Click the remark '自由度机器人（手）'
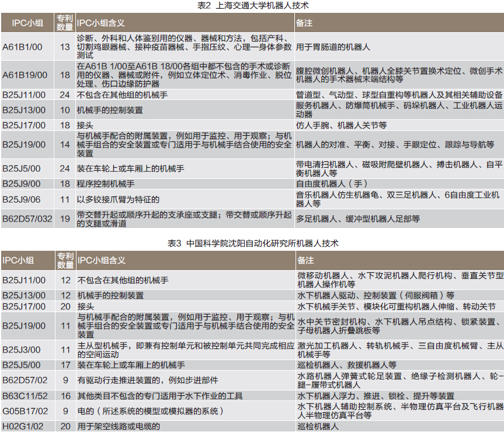The height and width of the screenshot is (432, 504). (x=332, y=184)
